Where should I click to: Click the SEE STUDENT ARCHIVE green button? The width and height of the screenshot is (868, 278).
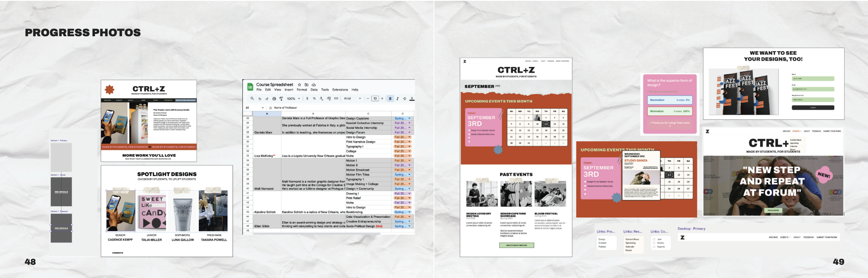[517, 245]
